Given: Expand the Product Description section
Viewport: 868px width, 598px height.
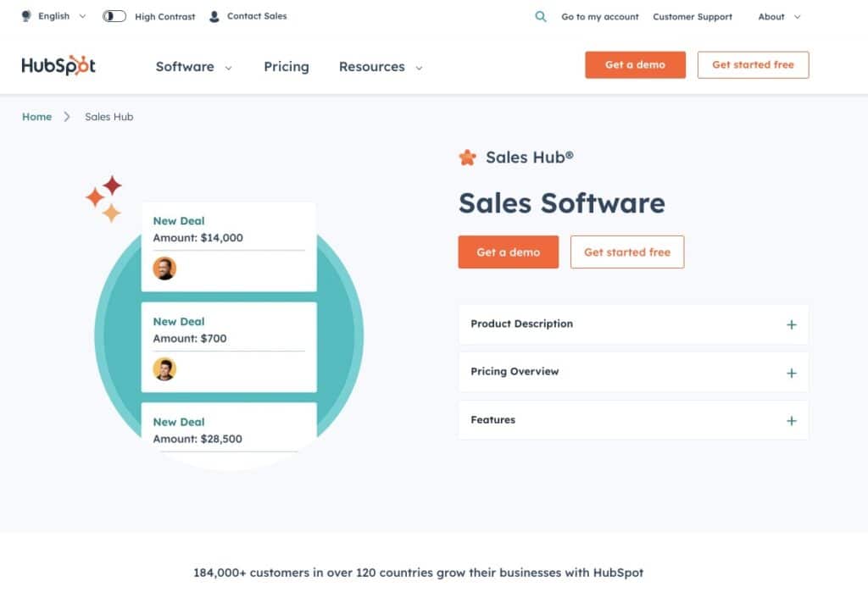Looking at the screenshot, I should (633, 324).
